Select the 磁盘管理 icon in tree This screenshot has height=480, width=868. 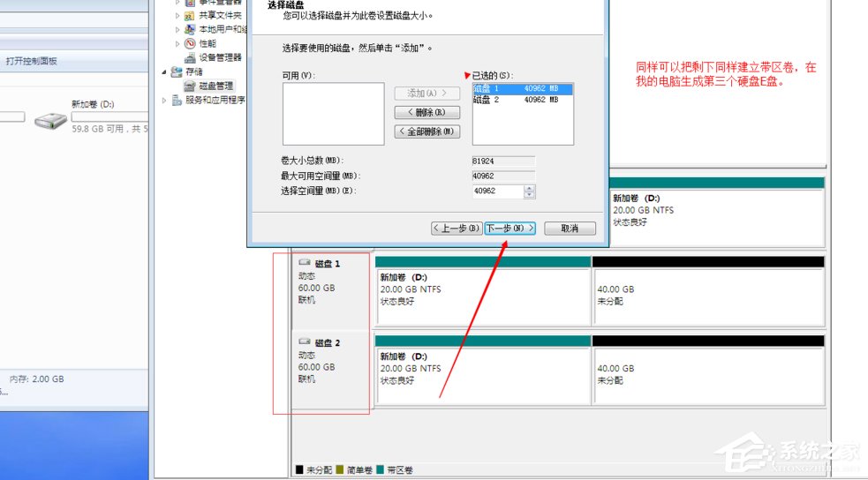[x=190, y=86]
